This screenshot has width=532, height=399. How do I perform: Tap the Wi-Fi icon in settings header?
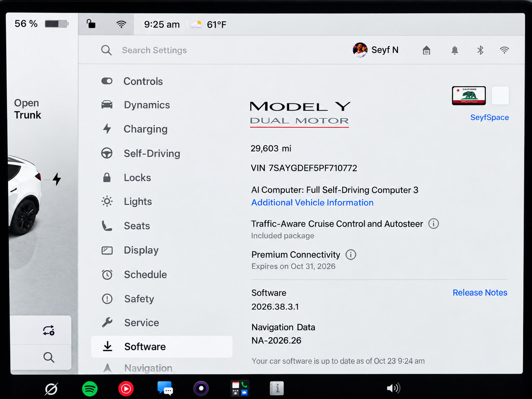click(x=504, y=50)
